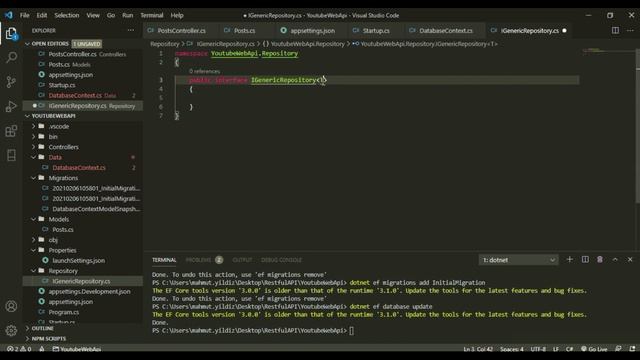Viewport: 640px width, 360px height.
Task: Open the Terminal menu
Action: click(152, 15)
